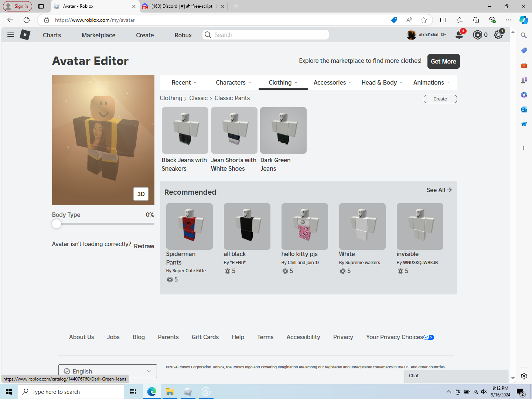Viewport: 532px width, 399px height.
Task: Open the Copilot sidebar icon
Action: click(524, 20)
